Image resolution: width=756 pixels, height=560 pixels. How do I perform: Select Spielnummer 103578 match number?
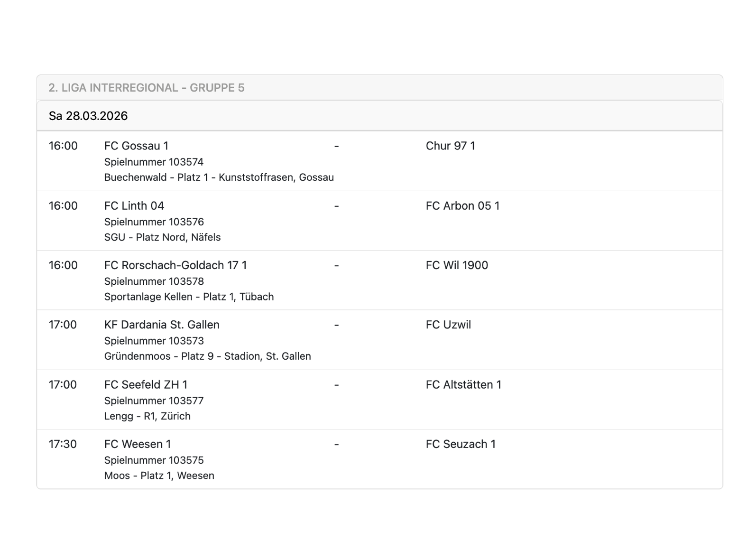click(154, 281)
